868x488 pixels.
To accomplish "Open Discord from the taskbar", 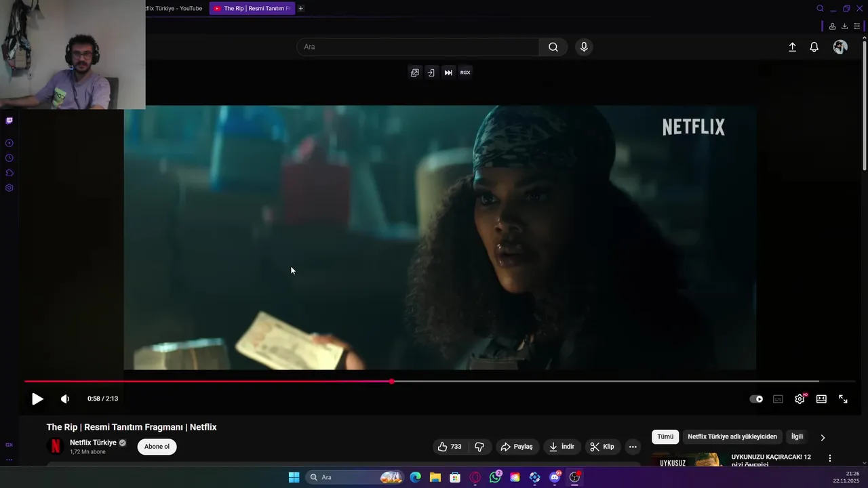I will [555, 477].
